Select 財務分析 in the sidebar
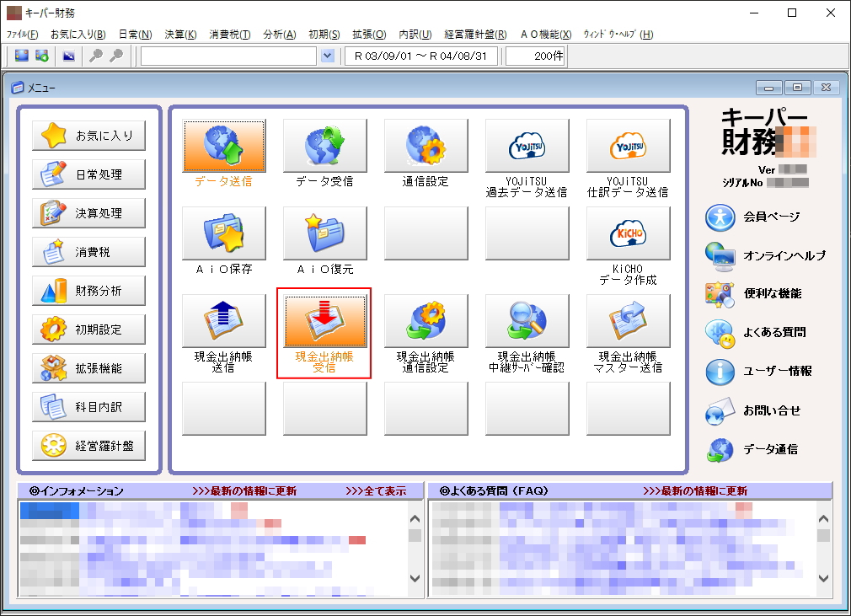 click(89, 291)
